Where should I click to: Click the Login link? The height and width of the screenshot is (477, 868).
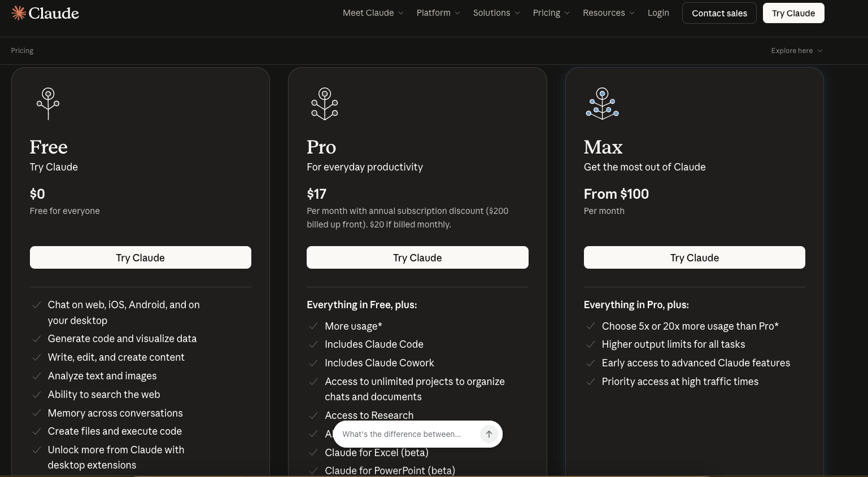658,13
